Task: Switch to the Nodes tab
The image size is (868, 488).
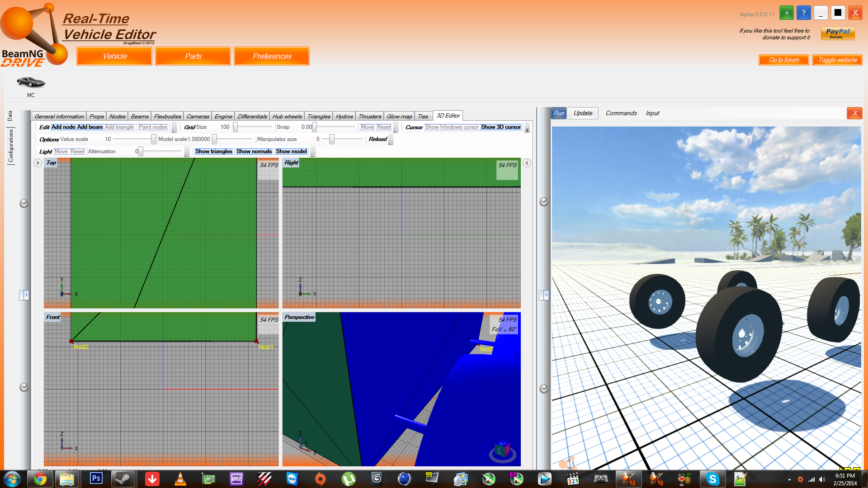Action: tap(118, 117)
